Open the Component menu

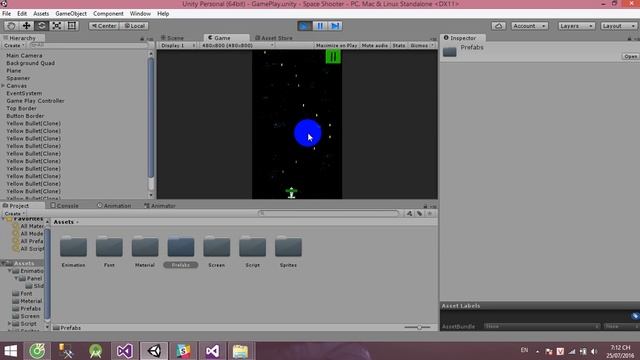click(108, 13)
